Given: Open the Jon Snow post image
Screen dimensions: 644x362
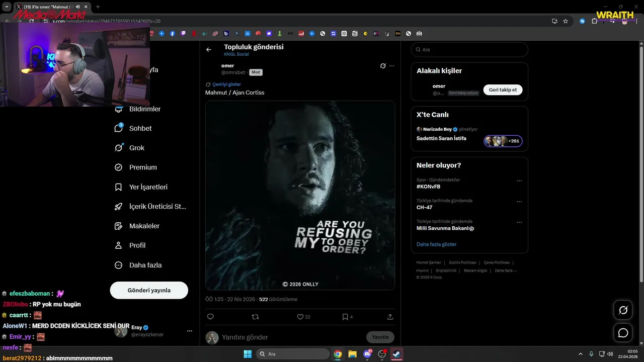Looking at the screenshot, I should click(x=300, y=196).
